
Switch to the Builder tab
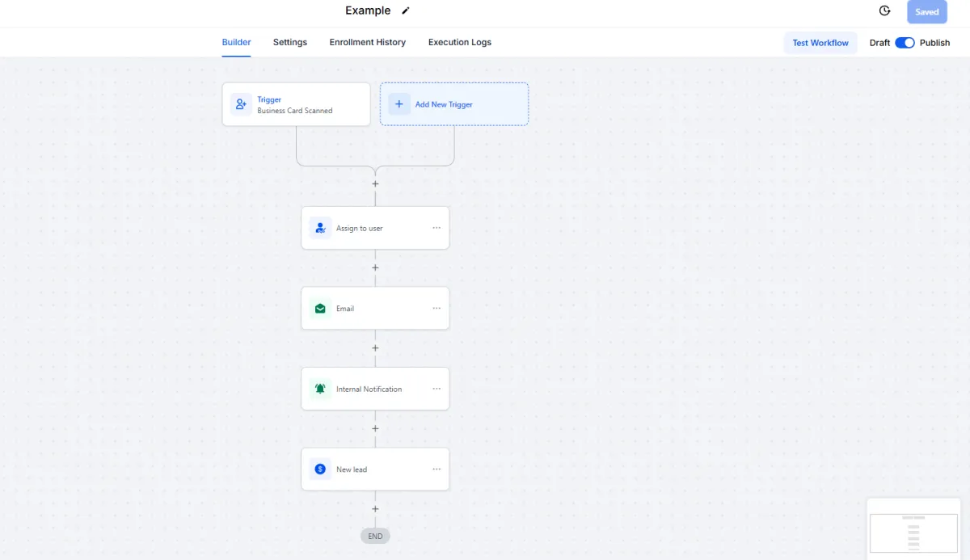click(237, 42)
